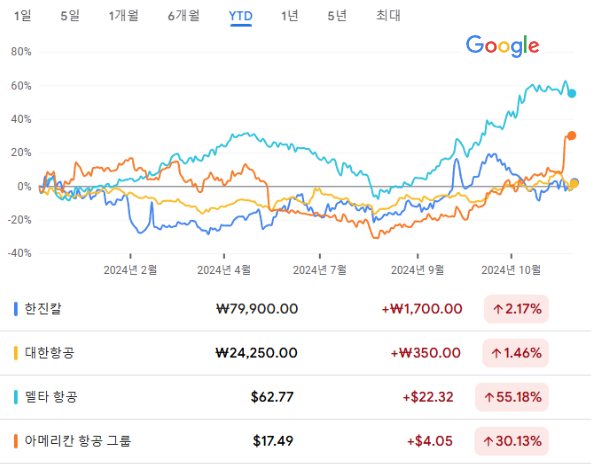Click the $17.49 price value
Viewport: 601px width, 472px height.
pos(273,441)
